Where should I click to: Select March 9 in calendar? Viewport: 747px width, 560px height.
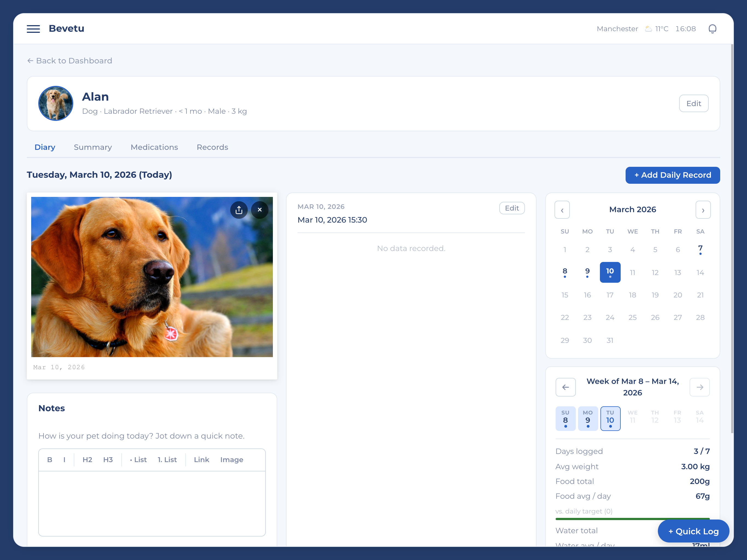click(587, 272)
